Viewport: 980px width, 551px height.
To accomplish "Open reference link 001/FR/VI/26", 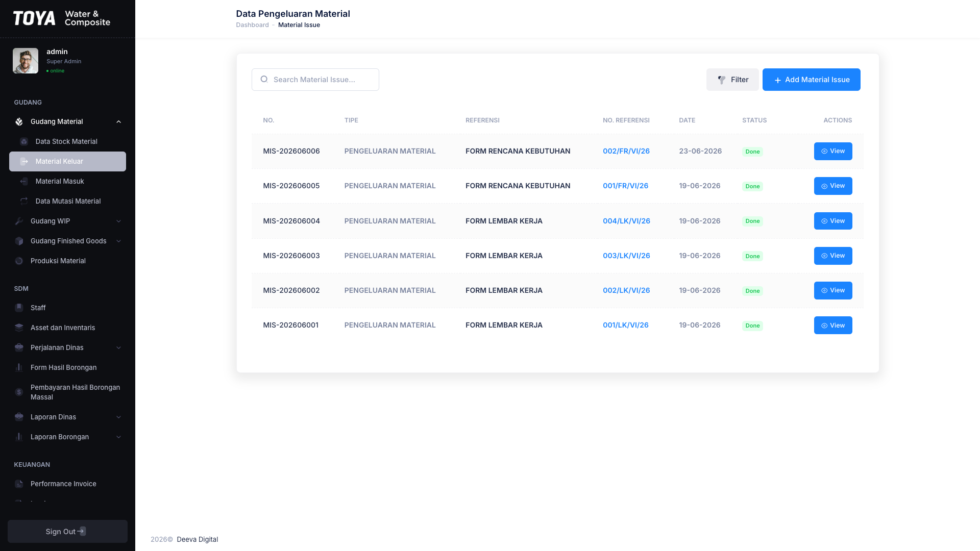I will coord(626,186).
